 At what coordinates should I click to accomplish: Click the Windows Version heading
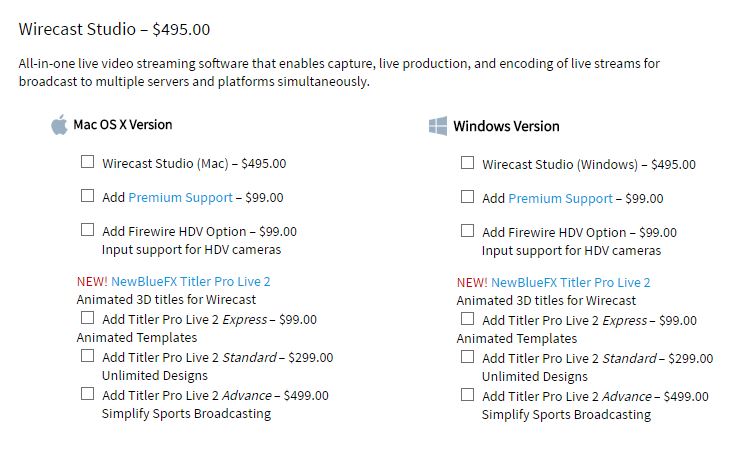click(x=506, y=127)
